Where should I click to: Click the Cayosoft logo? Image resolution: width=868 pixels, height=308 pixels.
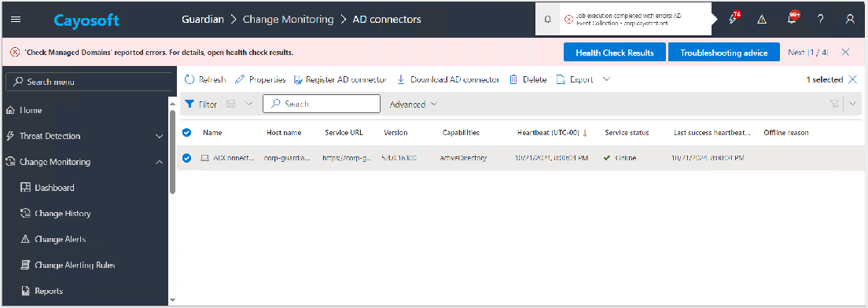tap(86, 20)
